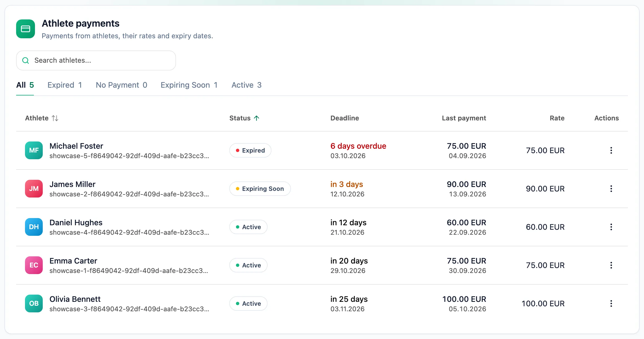Click the 'in 25 days' deadline text
Viewport: 644px width, 339px height.
pos(349,299)
